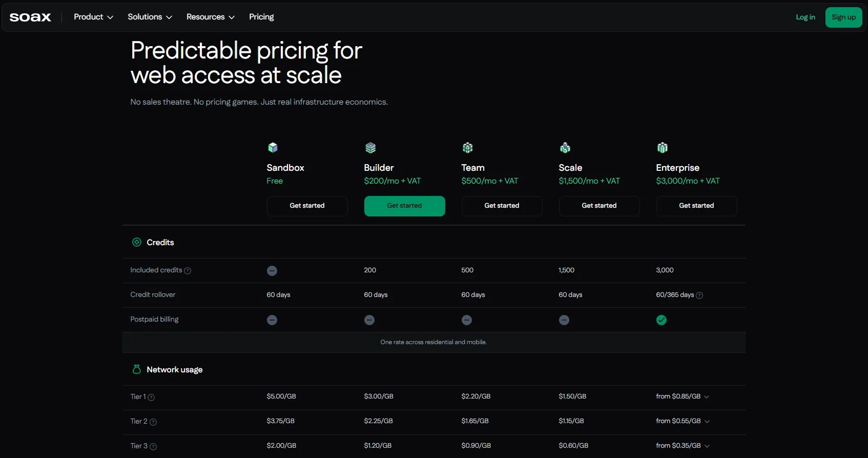Click the Team Tier 2 price $1.65/GB

click(x=475, y=421)
